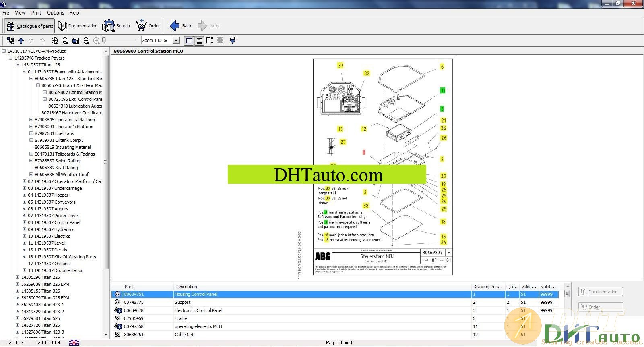Zoom out with the minus magnifier
This screenshot has height=347, width=644.
[97, 40]
